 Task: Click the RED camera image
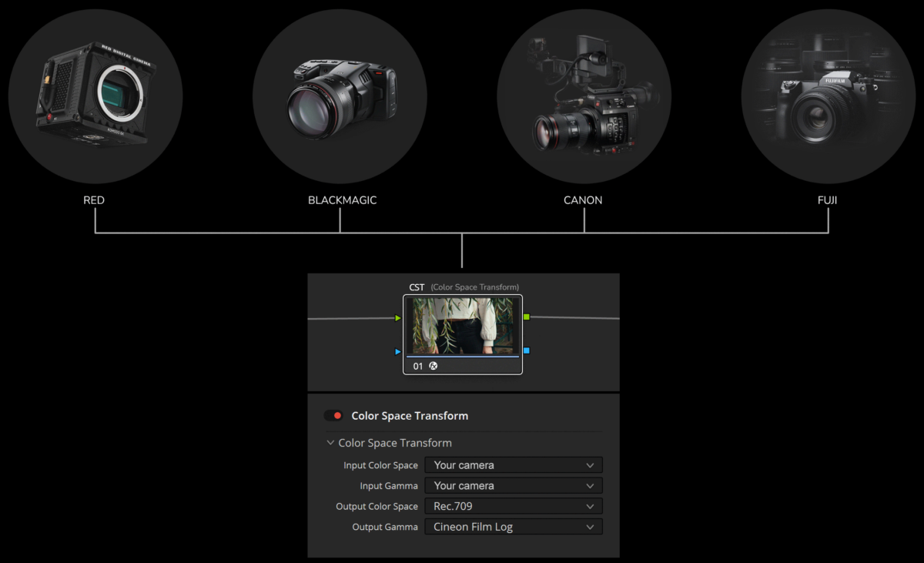coord(95,97)
